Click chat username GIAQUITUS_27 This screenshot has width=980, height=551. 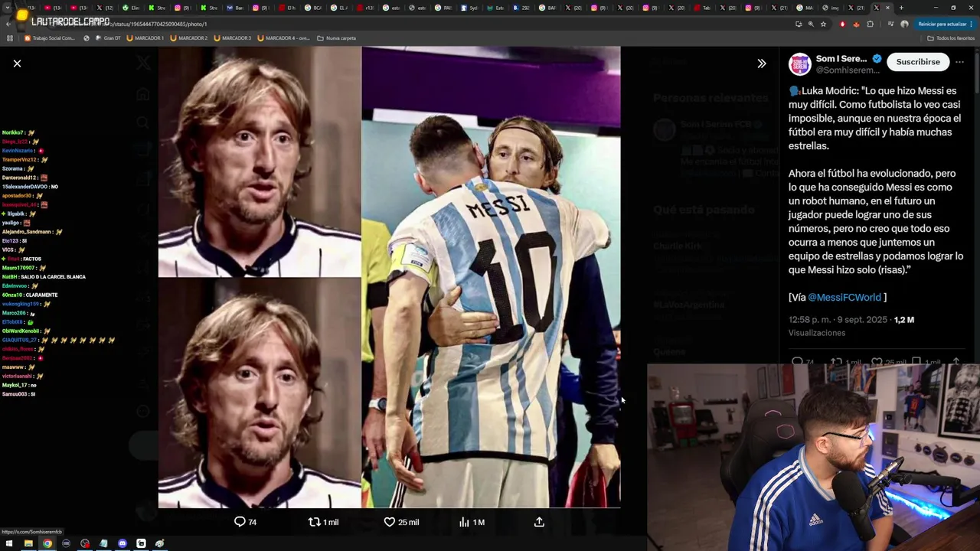click(19, 340)
